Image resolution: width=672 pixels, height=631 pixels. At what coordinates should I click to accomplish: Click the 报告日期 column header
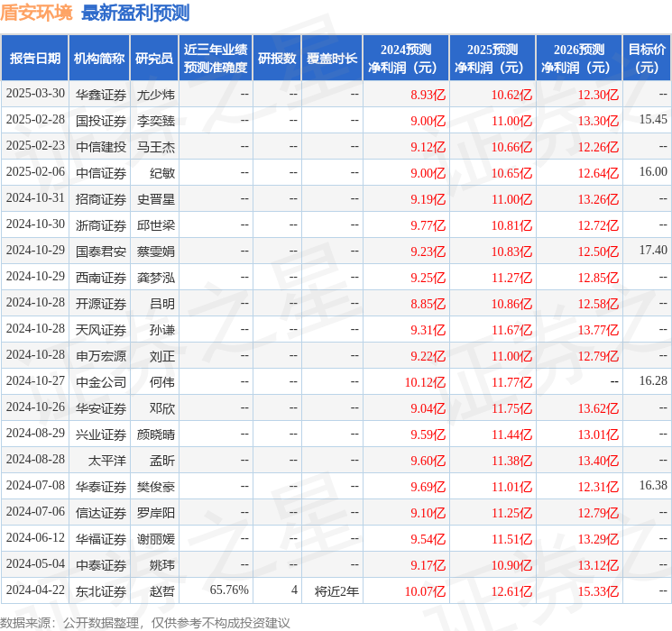(x=34, y=58)
